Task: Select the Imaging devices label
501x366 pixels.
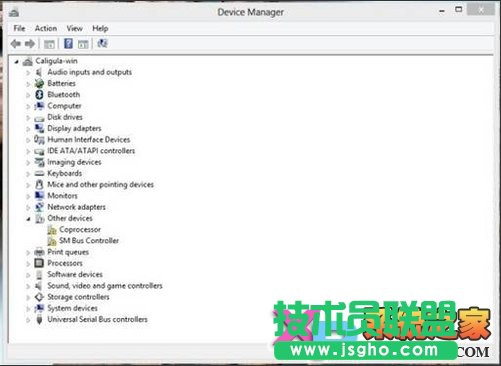Action: click(74, 162)
